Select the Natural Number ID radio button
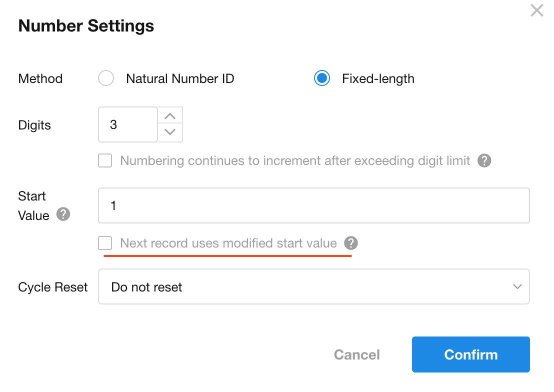The width and height of the screenshot is (554, 392). pyautogui.click(x=106, y=78)
